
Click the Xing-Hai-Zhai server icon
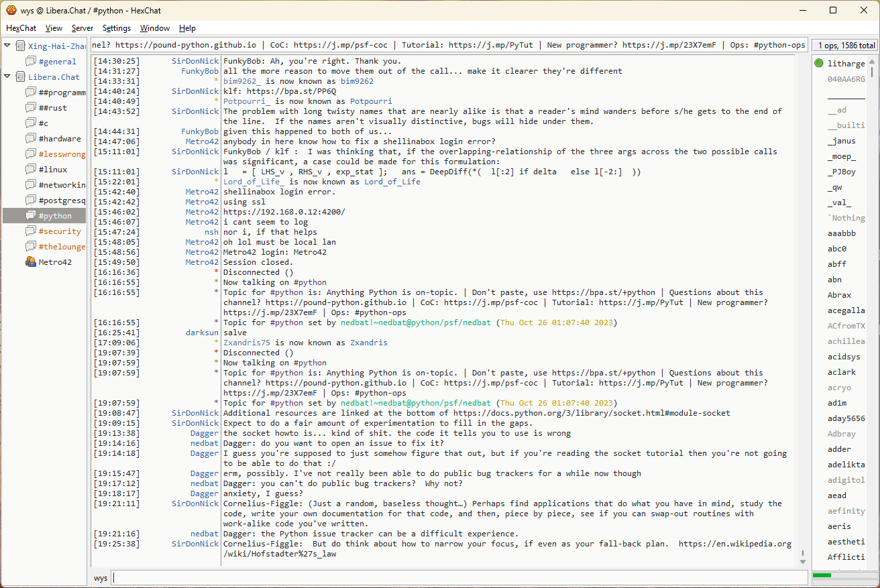[20, 46]
